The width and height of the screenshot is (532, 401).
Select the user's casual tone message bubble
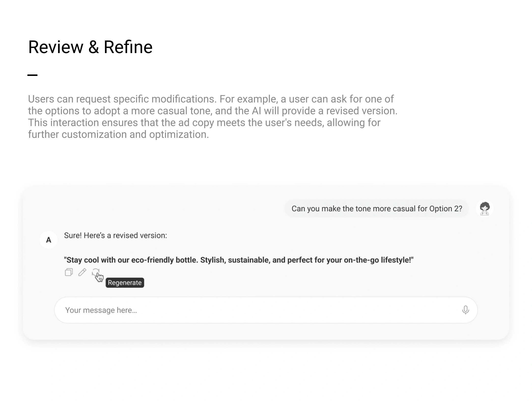pyautogui.click(x=377, y=209)
